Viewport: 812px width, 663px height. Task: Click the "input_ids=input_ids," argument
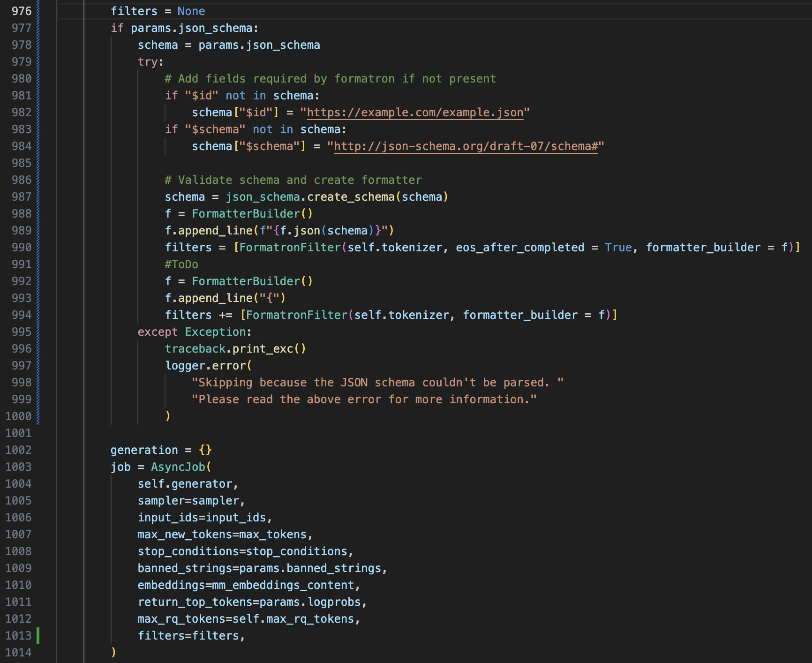point(205,518)
